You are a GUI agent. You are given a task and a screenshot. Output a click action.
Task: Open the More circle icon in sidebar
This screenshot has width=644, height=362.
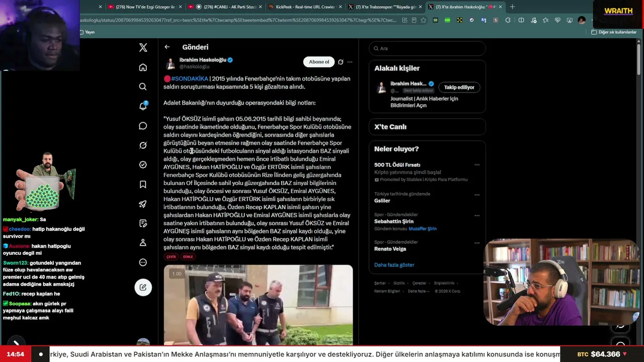click(x=143, y=262)
